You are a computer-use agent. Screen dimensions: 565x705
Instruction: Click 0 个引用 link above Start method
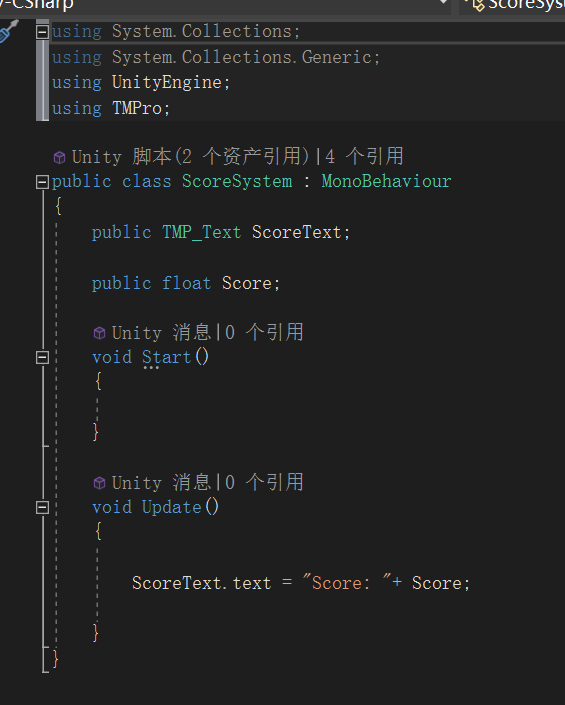[x=264, y=333]
